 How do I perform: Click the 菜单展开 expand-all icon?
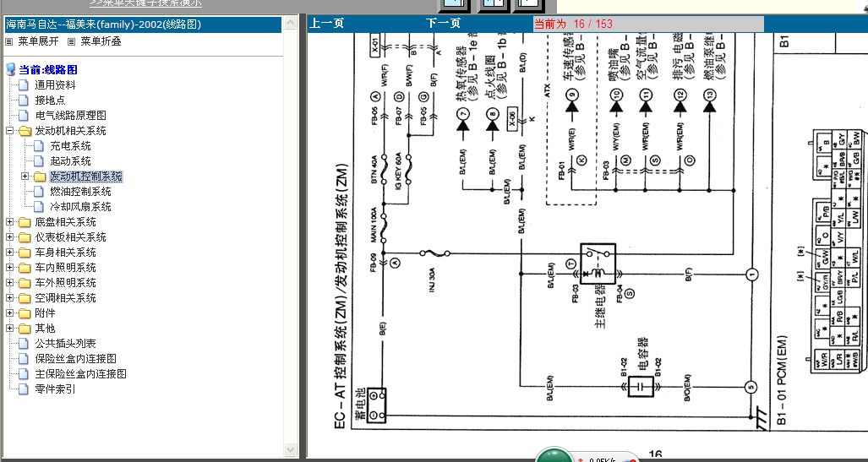tap(8, 41)
